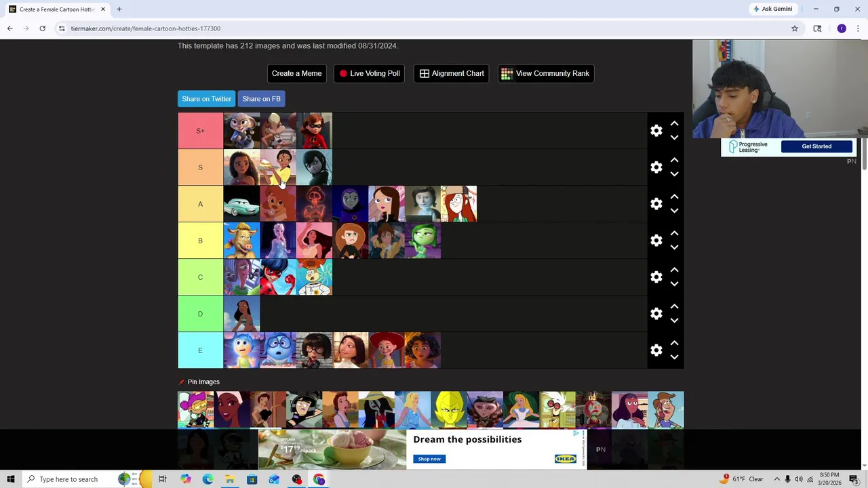Move the E tier row up with its up arrow
Viewport: 868px width, 488px height.
[674, 343]
